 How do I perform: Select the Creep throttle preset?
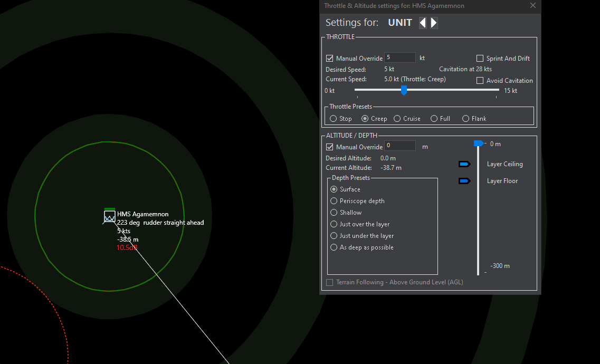[x=365, y=119]
